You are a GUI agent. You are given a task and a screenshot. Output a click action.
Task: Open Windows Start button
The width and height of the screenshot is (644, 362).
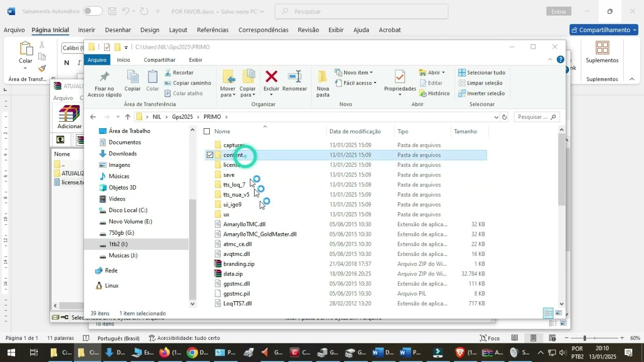11,352
